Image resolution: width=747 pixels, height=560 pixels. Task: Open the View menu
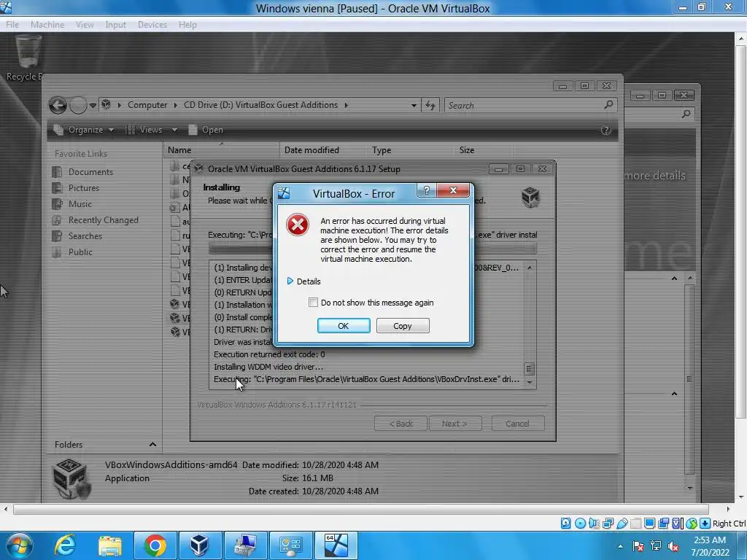point(85,25)
